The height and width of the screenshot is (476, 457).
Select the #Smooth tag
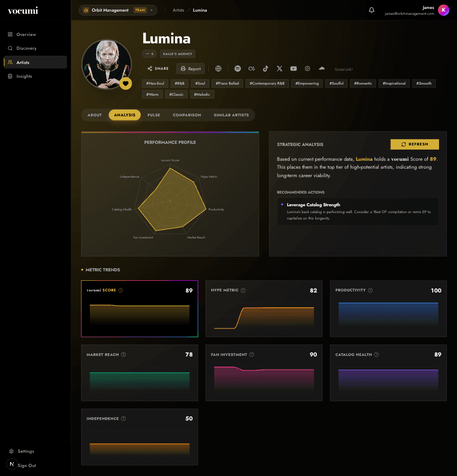tap(424, 84)
